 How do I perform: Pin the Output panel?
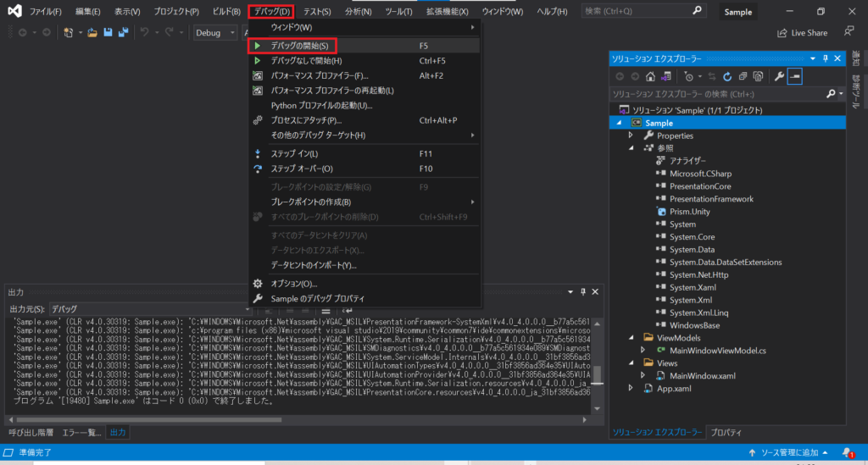tap(583, 292)
